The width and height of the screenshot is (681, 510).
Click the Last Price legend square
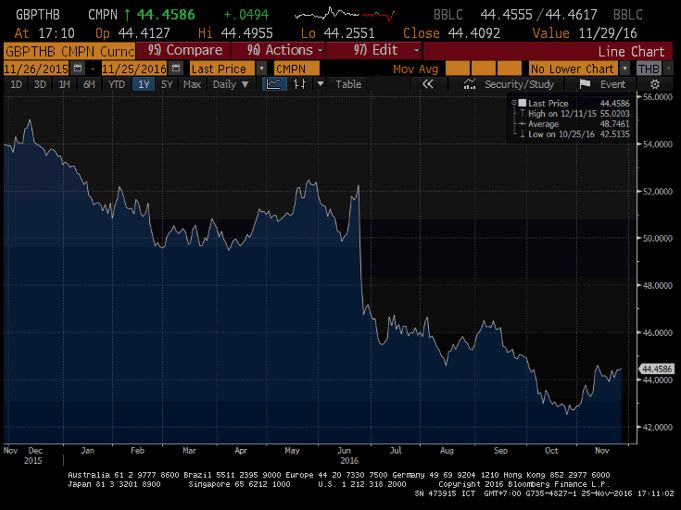click(x=520, y=103)
